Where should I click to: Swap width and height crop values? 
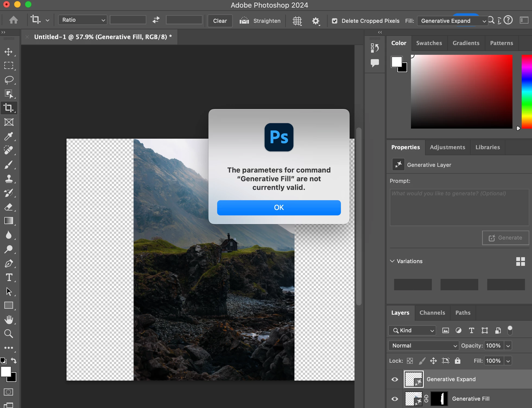pos(156,20)
